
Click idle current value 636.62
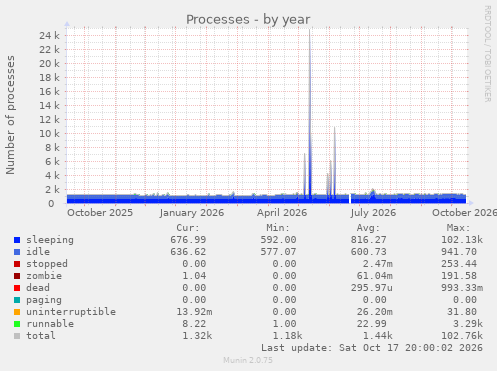tap(188, 252)
